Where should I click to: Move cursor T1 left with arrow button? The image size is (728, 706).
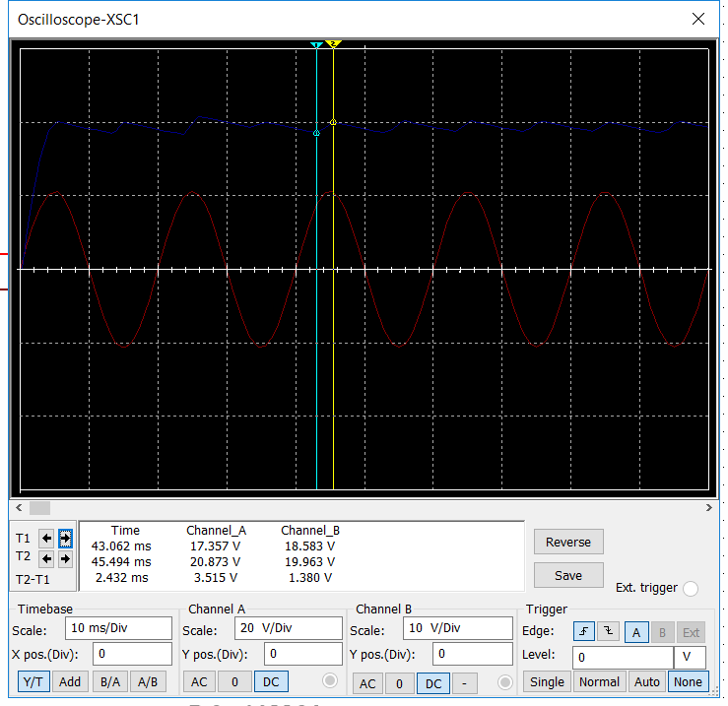coord(46,538)
